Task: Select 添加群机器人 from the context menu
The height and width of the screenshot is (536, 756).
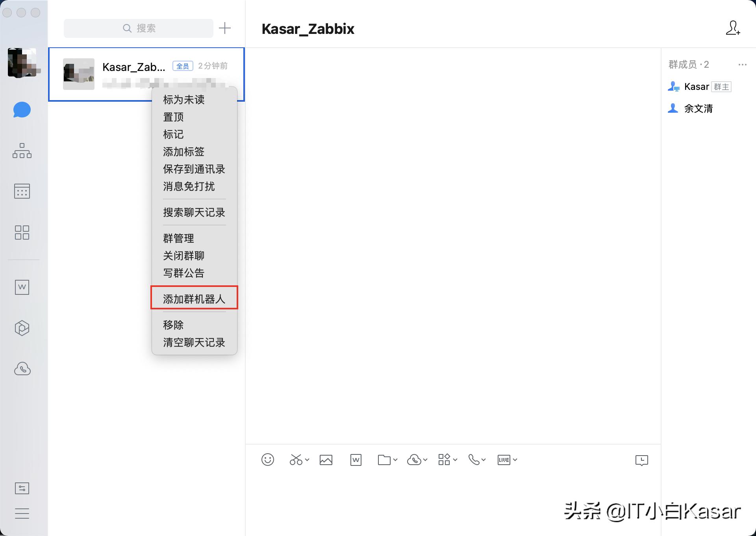Action: 194,298
